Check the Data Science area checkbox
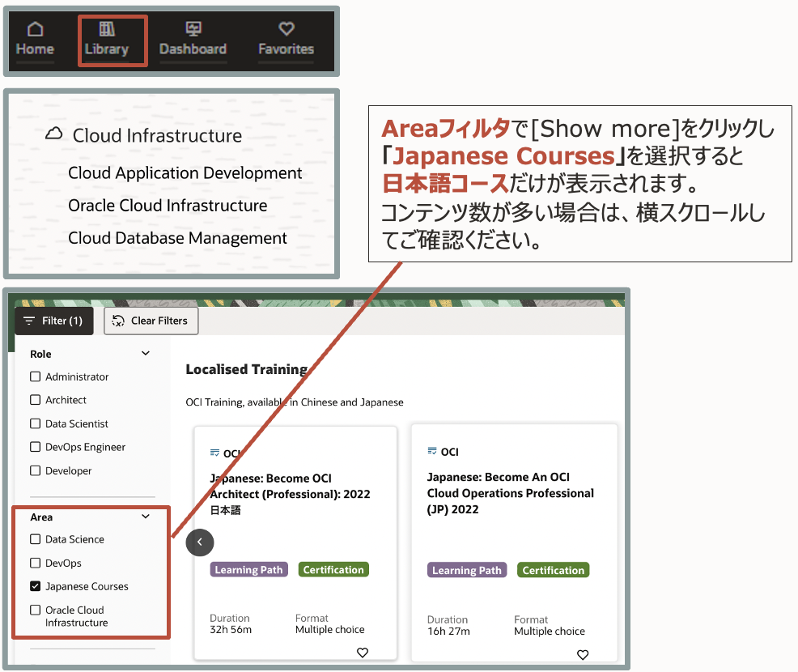This screenshot has width=798, height=672. click(x=35, y=539)
